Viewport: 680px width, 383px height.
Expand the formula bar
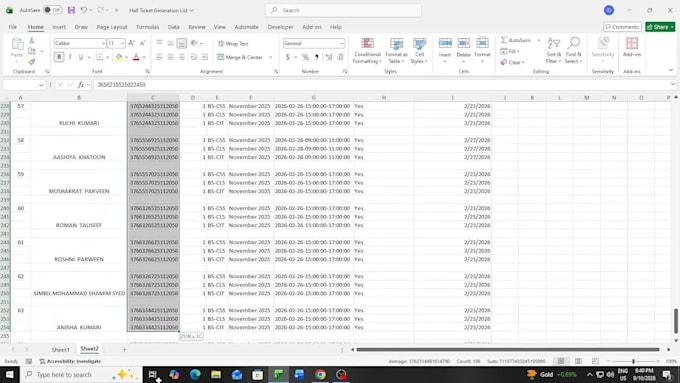coord(673,85)
